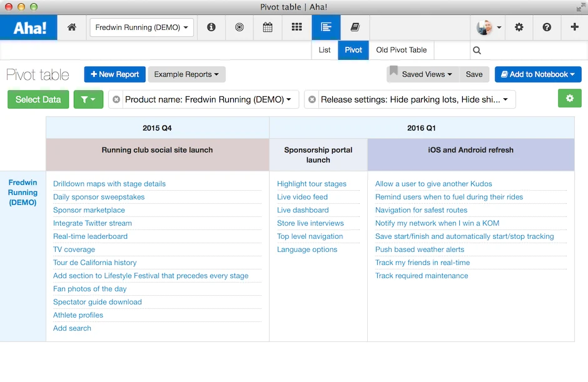Select the Pivot tab

click(353, 50)
